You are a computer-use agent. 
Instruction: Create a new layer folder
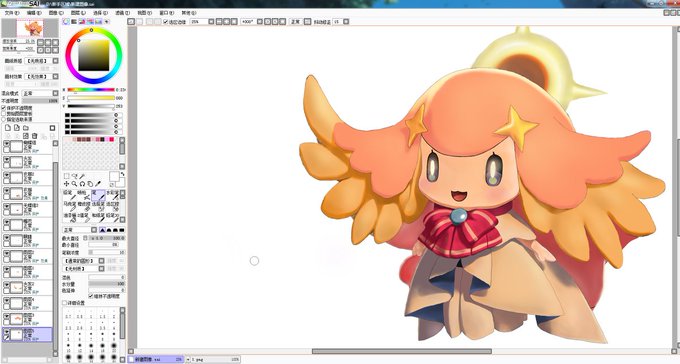click(26, 128)
